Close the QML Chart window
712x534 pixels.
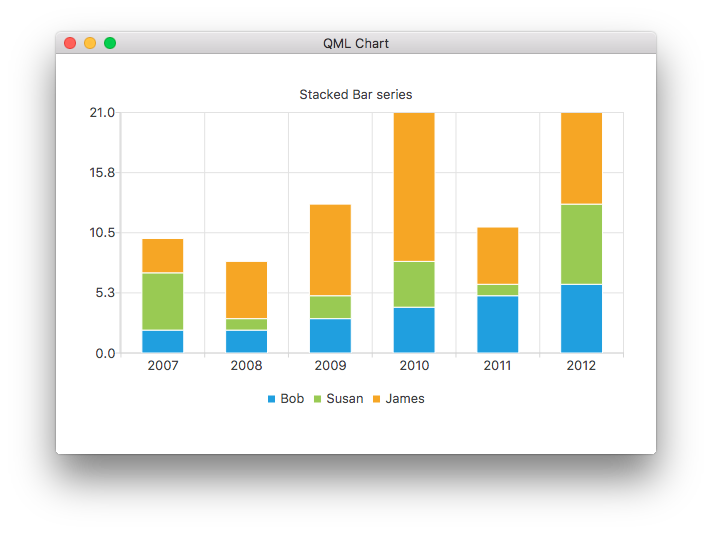pyautogui.click(x=70, y=43)
